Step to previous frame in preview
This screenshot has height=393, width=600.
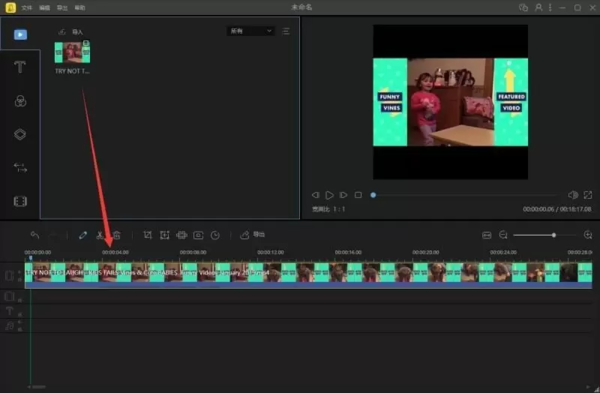(x=315, y=195)
